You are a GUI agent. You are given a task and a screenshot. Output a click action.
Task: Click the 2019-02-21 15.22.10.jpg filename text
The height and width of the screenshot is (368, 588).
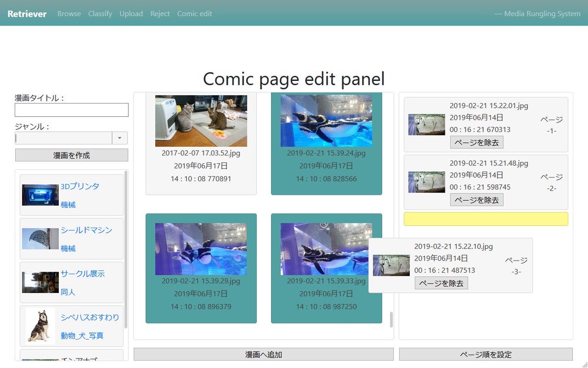[x=454, y=246]
